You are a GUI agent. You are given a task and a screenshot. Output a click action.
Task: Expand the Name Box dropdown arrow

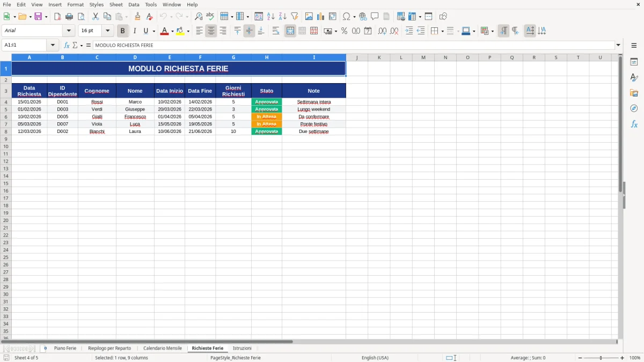53,45
